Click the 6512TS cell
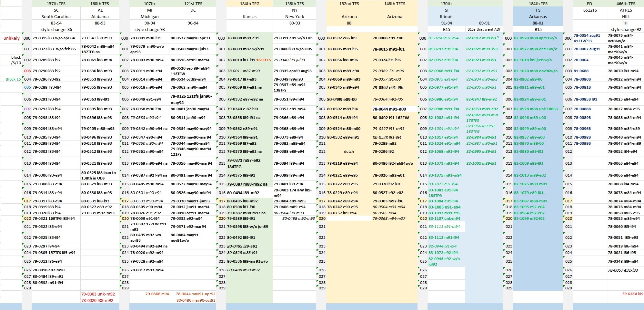 [x=590, y=10]
